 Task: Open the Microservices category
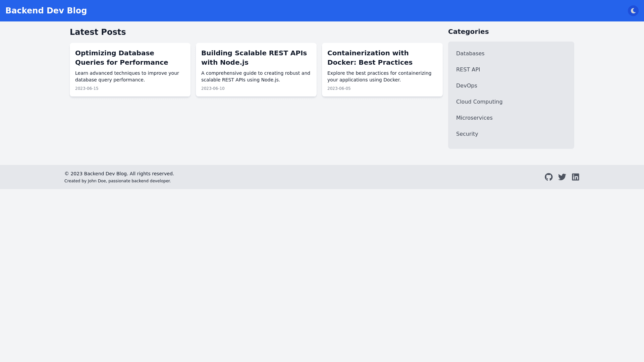tap(474, 118)
